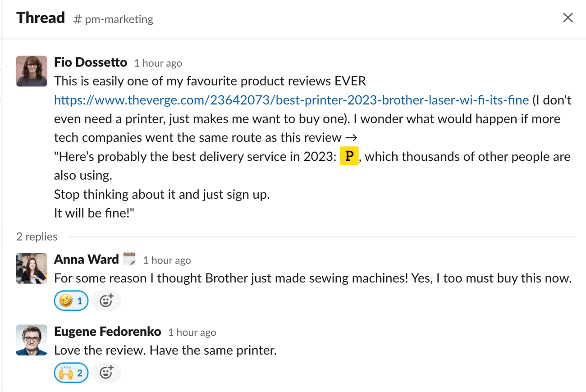Viewport: 586px width, 392px height.
Task: Click the "2 replies" divider label
Action: 37,237
